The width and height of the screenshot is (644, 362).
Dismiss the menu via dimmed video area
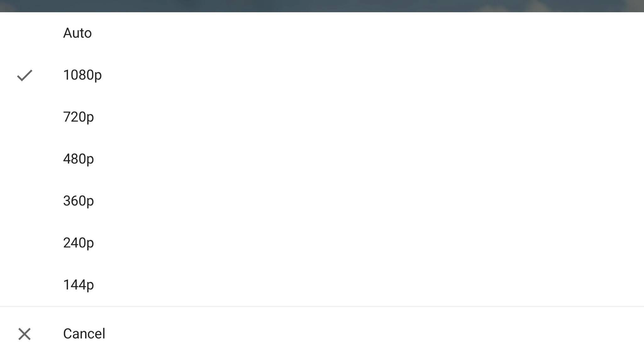point(322,6)
